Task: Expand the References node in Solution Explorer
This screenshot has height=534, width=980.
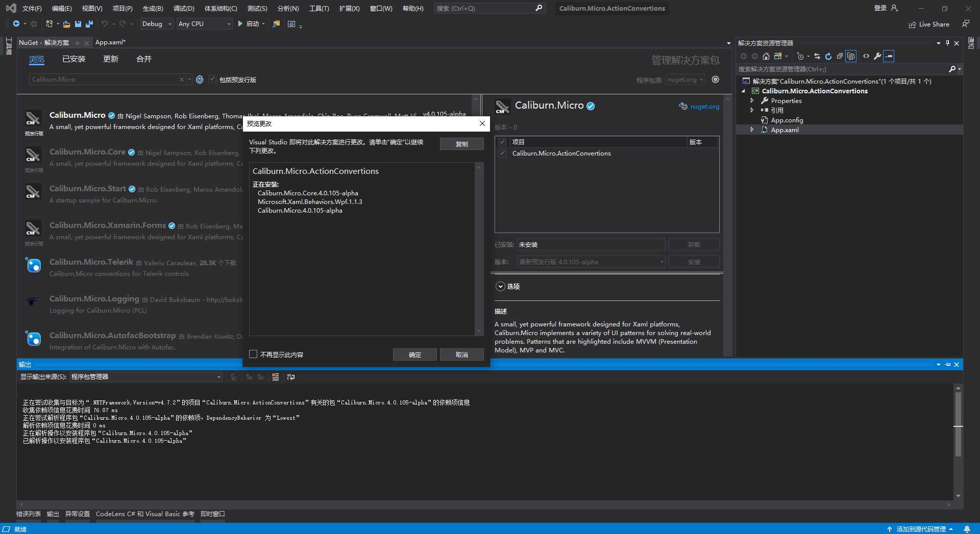Action: [x=752, y=110]
